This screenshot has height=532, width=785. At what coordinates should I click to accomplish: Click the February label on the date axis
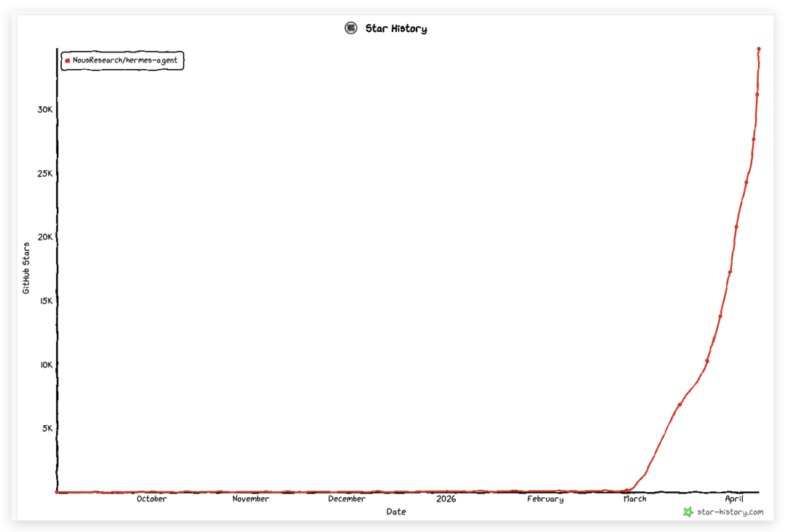pyautogui.click(x=545, y=499)
